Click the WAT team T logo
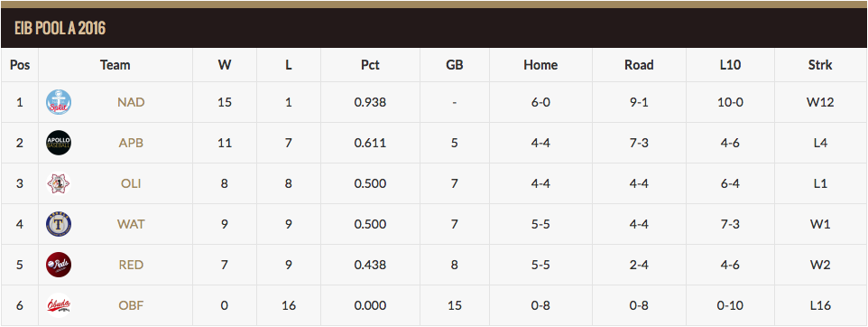 58,224
